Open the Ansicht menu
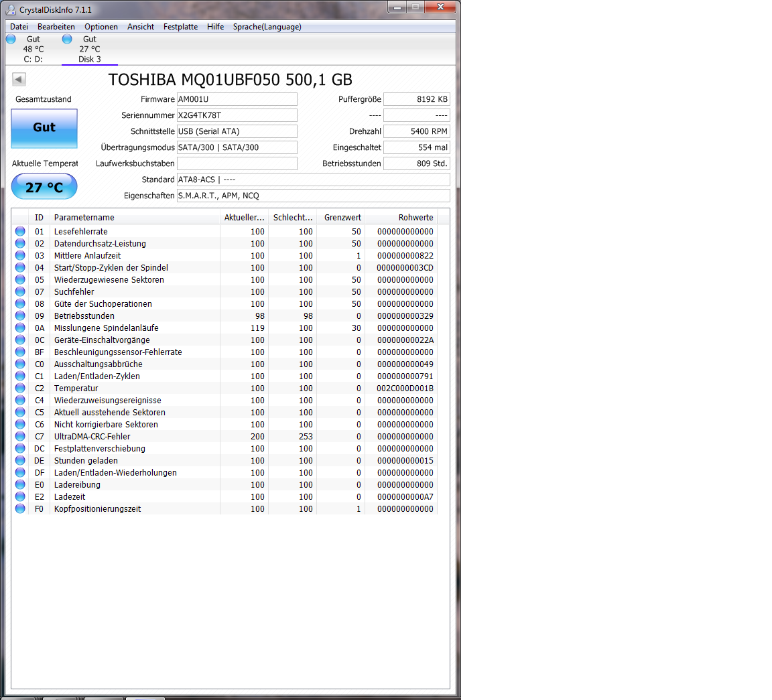 140,27
